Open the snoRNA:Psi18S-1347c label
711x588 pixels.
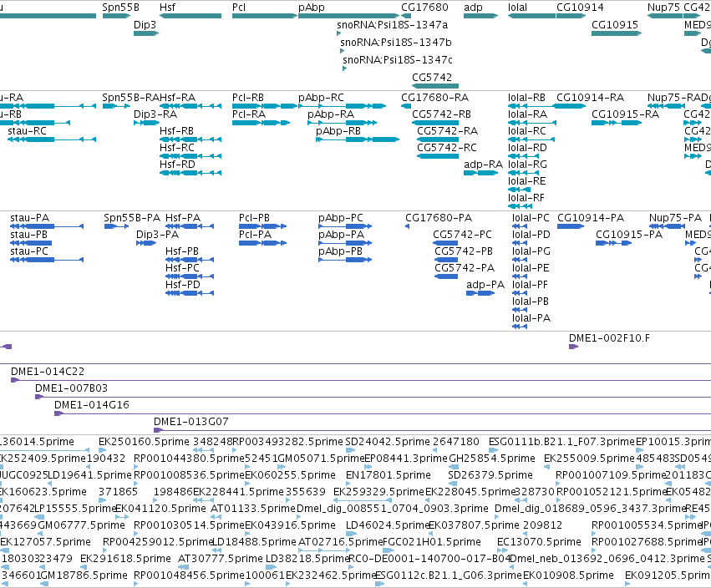pos(398,60)
